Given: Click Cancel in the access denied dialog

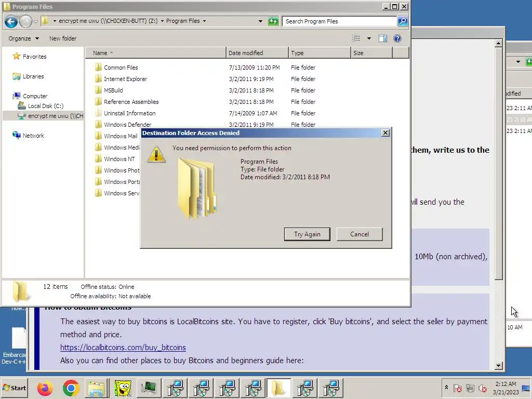Looking at the screenshot, I should click(x=360, y=234).
